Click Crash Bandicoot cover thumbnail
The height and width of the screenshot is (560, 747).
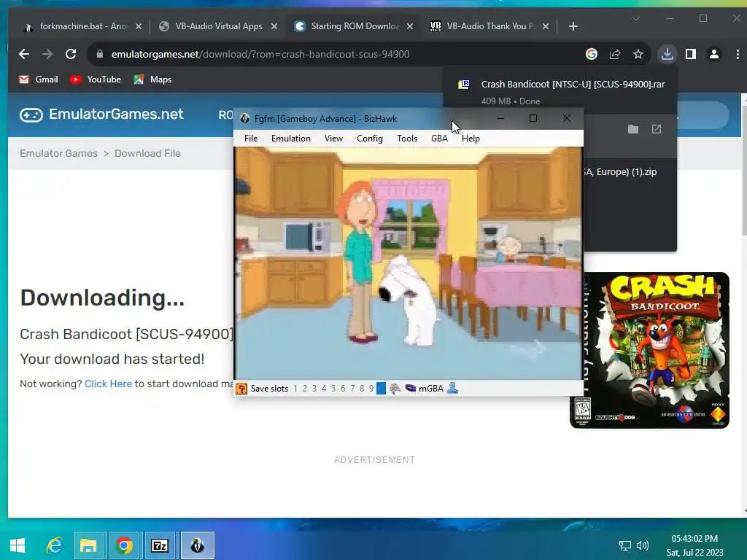pyautogui.click(x=657, y=350)
